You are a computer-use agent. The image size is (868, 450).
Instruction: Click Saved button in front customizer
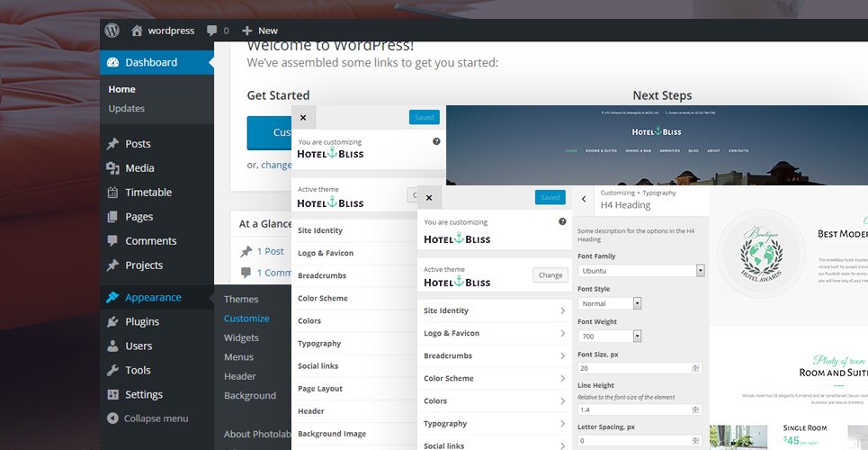[550, 197]
